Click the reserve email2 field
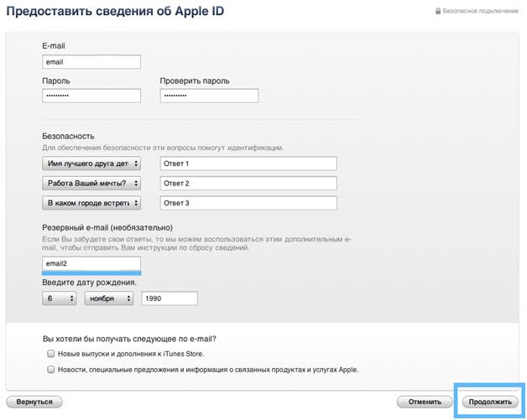The image size is (527, 420). click(x=91, y=263)
